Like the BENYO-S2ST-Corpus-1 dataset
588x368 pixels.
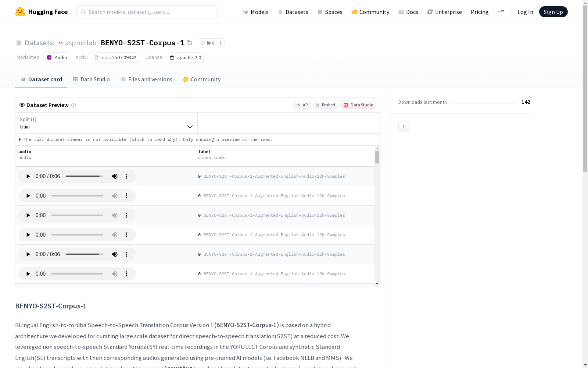pyautogui.click(x=207, y=43)
